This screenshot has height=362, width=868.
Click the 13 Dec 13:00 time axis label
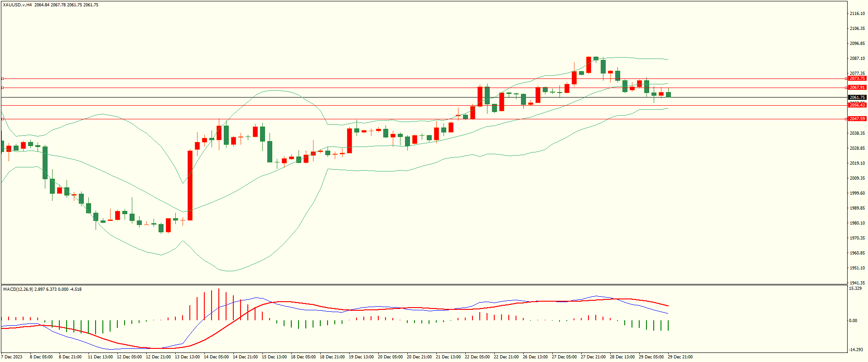pos(187,357)
